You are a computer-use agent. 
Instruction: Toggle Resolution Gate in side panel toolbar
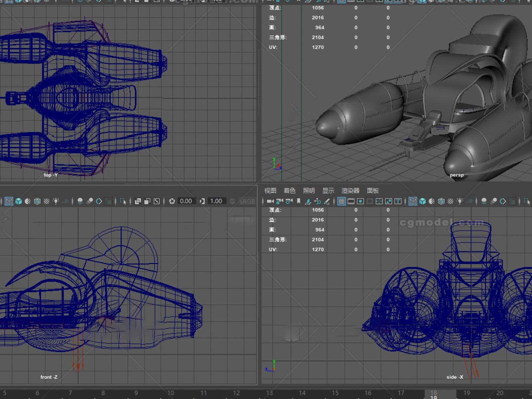[x=360, y=201]
